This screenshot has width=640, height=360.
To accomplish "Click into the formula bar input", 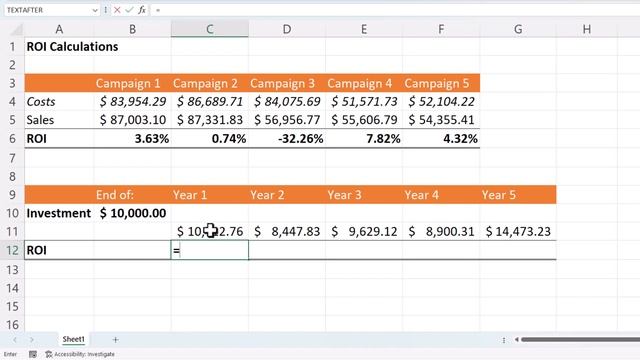I will coord(395,10).
